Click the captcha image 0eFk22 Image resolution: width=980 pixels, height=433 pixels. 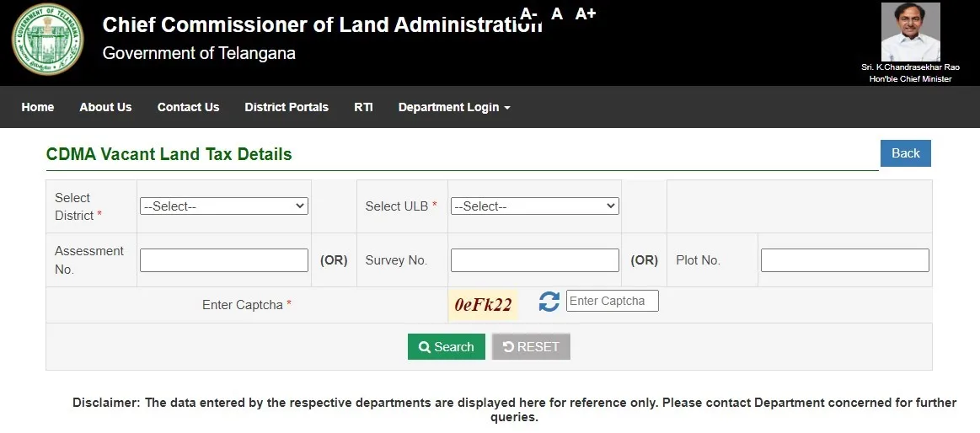483,305
